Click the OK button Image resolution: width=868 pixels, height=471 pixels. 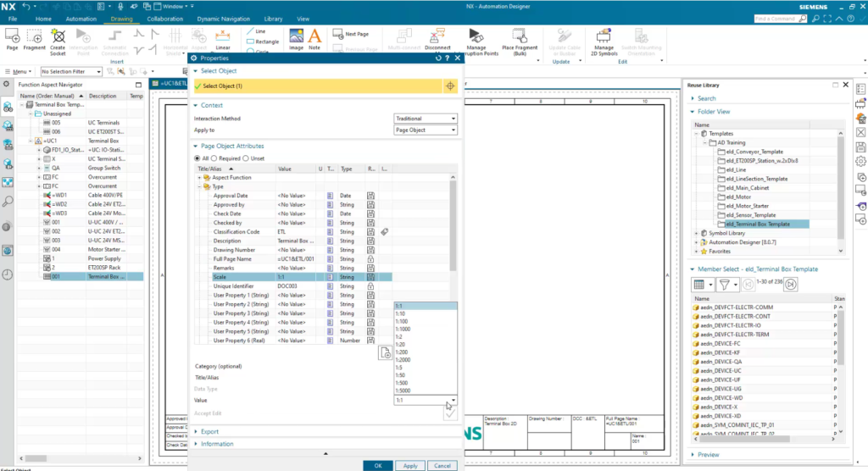tap(377, 466)
